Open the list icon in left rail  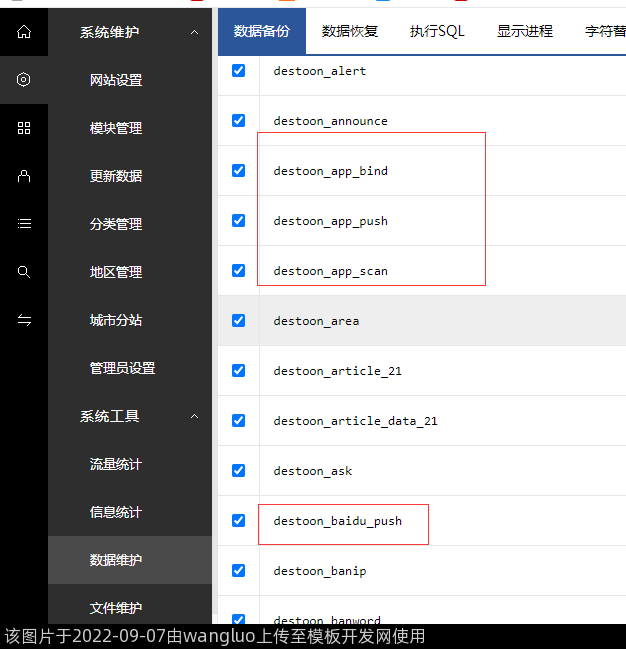(x=24, y=224)
